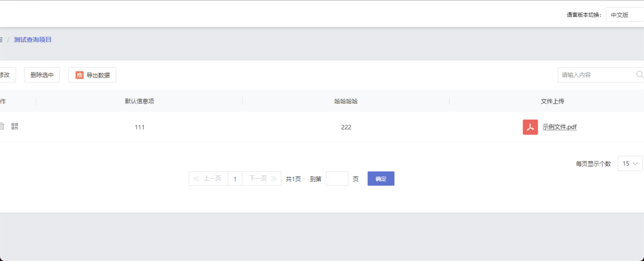The height and width of the screenshot is (261, 644).
Task: Click the 删除选中 button
Action: click(42, 75)
